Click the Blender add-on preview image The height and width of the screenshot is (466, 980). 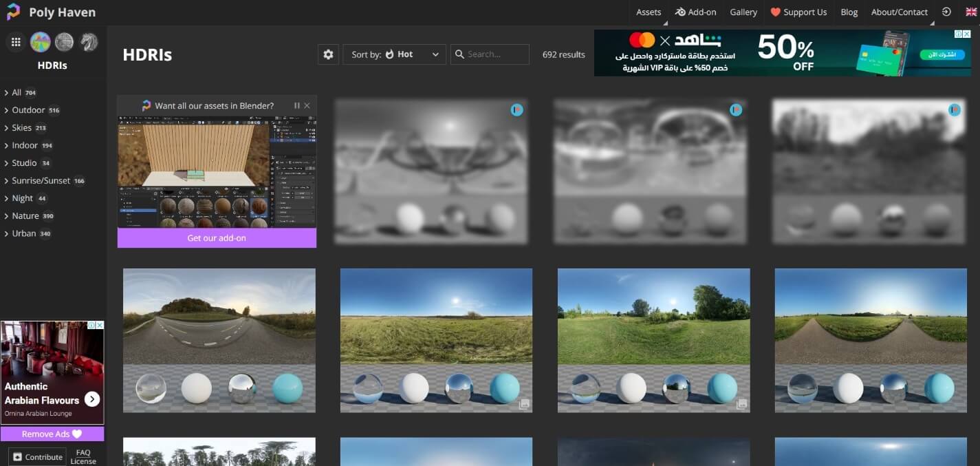(217, 172)
